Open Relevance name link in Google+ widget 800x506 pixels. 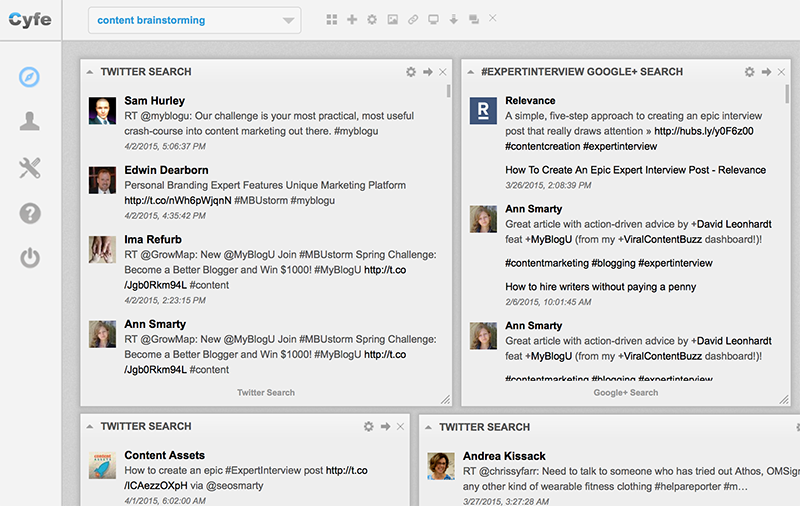pos(530,100)
